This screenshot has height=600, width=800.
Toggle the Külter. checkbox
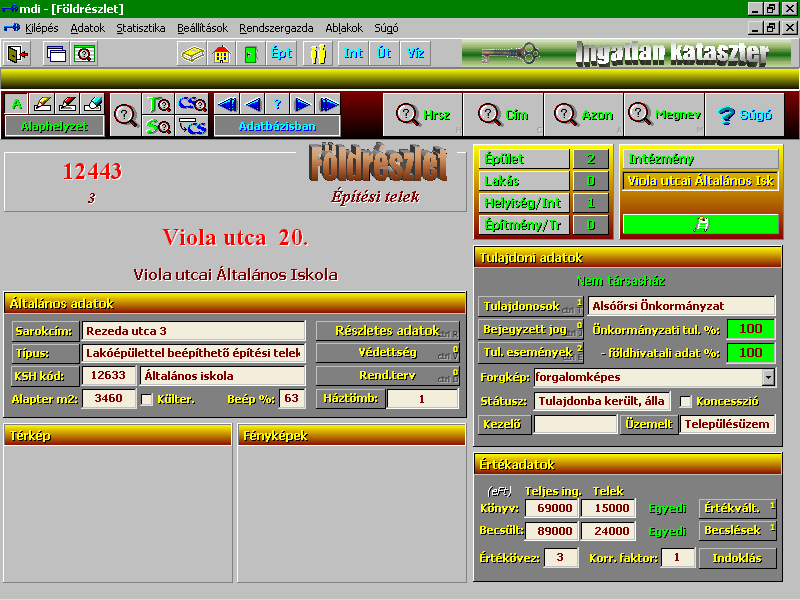[x=147, y=399]
